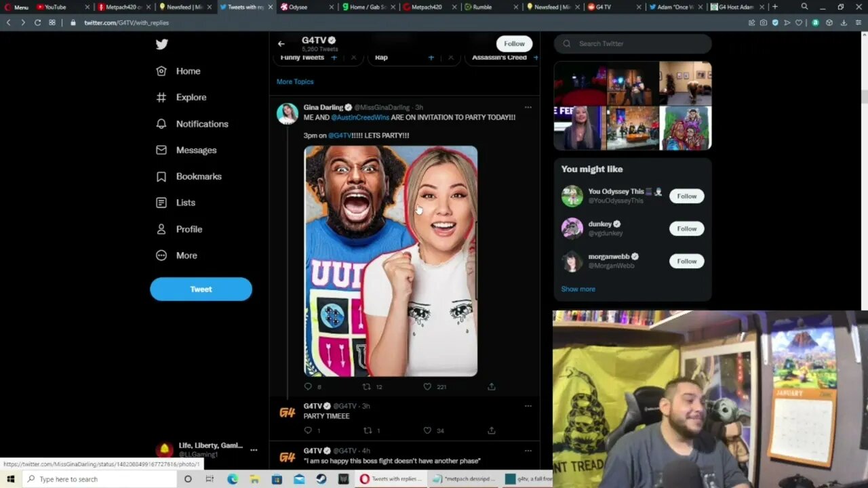Open Show more in You might like
Viewport: 868px width, 488px height.
coord(578,289)
